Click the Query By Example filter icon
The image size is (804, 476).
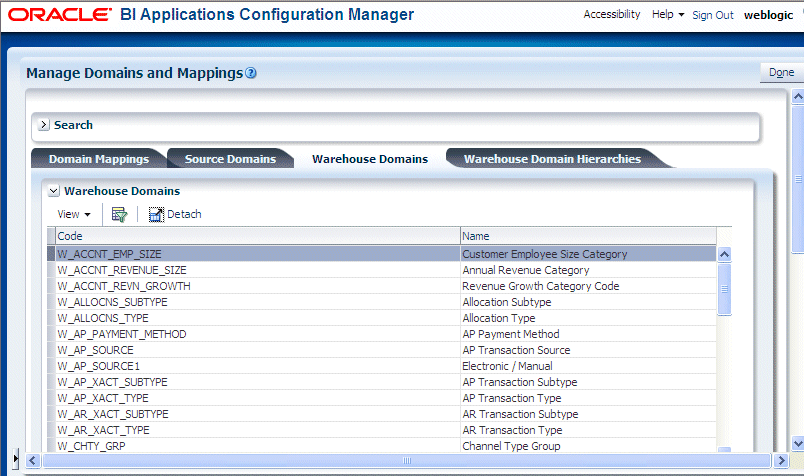click(x=119, y=214)
